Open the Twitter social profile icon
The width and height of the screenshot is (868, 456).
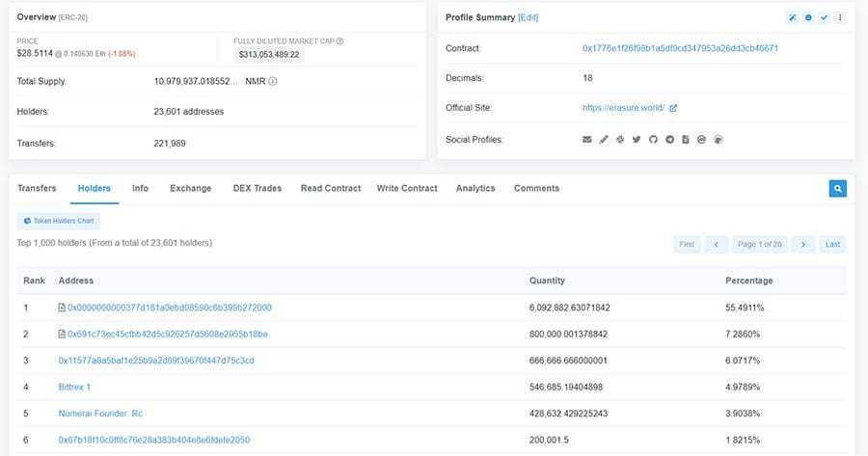point(637,140)
